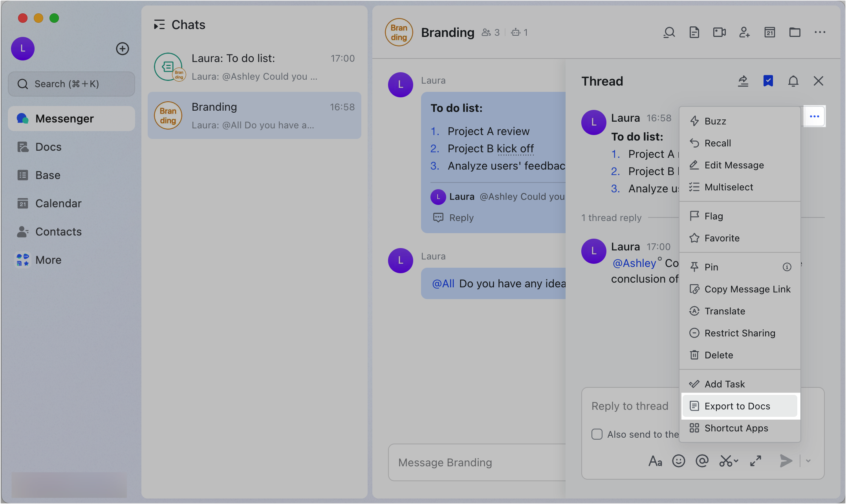The image size is (846, 504).
Task: Create a new chat with the plus button
Action: [123, 49]
